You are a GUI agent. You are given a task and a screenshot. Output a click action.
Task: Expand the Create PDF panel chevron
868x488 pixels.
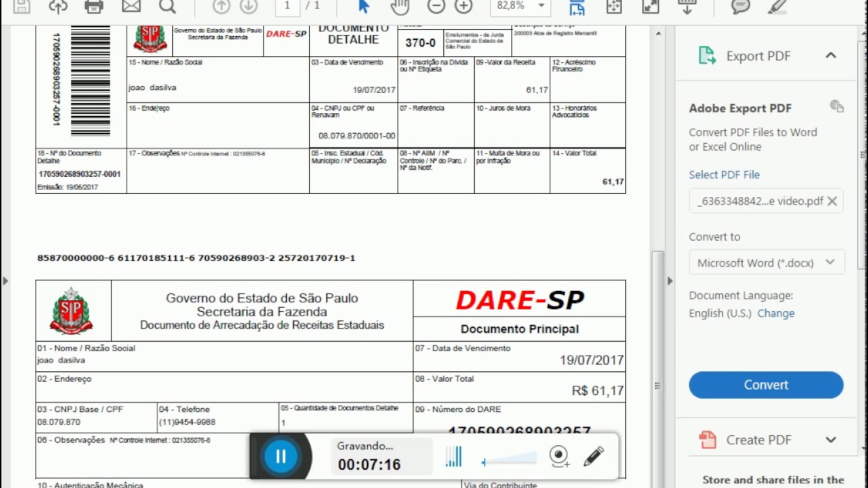(831, 440)
